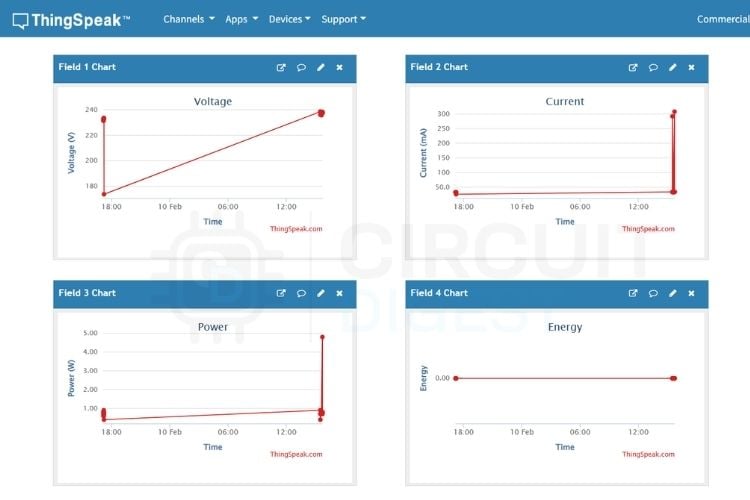Viewport: 750px width, 500px height.
Task: Edit Field 1 Chart options
Action: [x=320, y=67]
